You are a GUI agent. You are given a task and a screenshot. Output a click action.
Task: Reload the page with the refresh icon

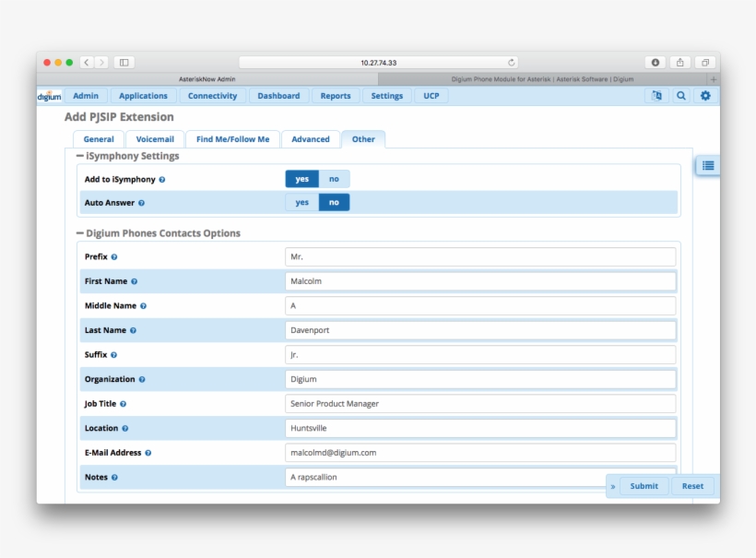coord(511,62)
